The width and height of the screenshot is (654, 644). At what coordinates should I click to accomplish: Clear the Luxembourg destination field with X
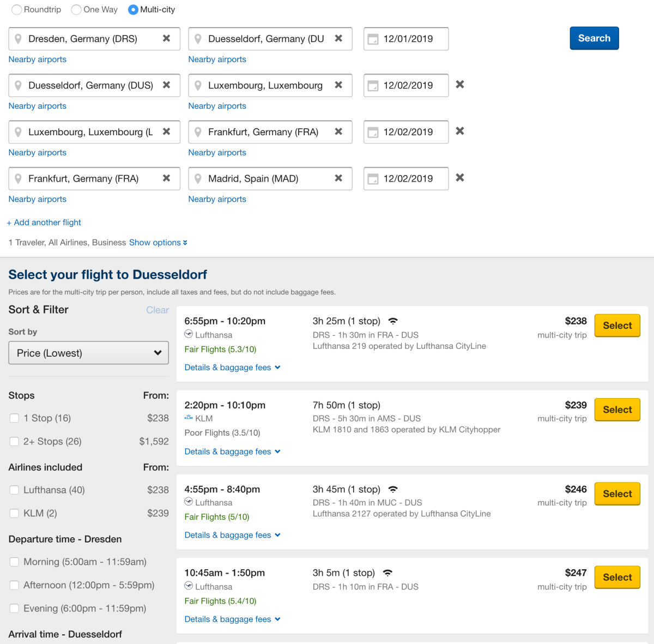[x=338, y=85]
